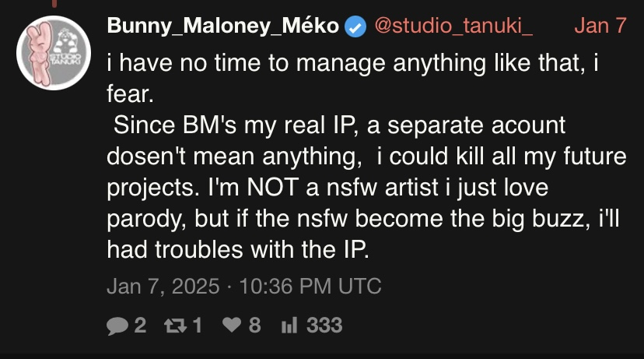Screen dimensions: 644x359
Task: Click the blue verified checkmark badge
Action: click(355, 26)
